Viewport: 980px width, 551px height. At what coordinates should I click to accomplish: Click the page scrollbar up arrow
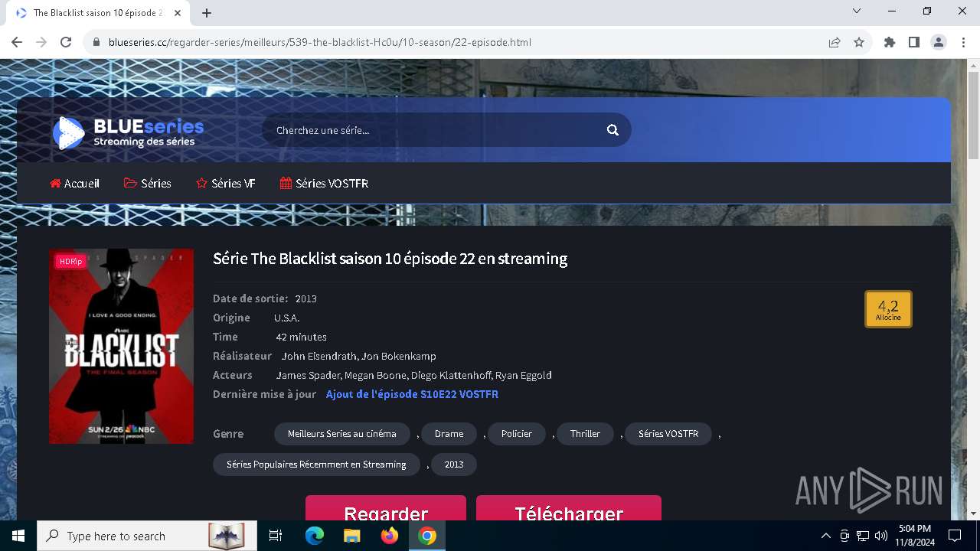pyautogui.click(x=973, y=67)
